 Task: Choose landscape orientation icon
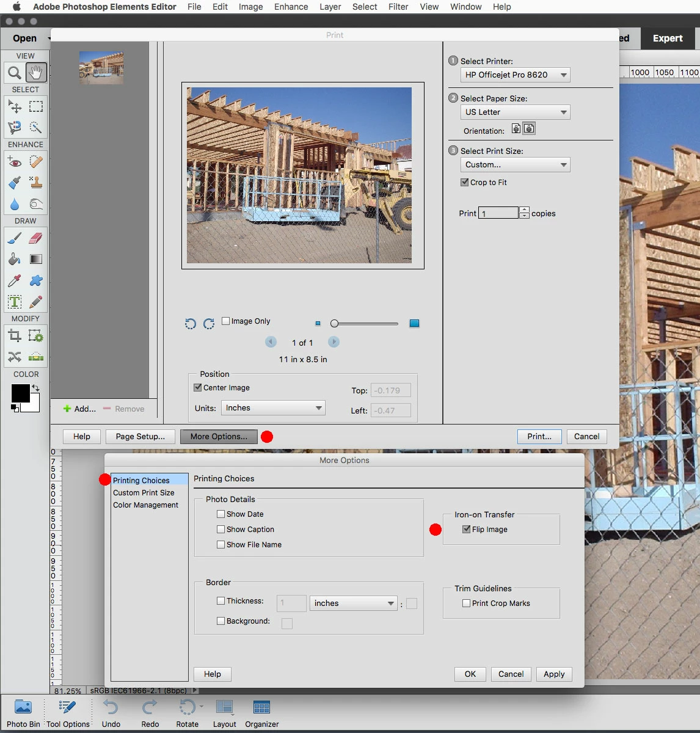(529, 128)
